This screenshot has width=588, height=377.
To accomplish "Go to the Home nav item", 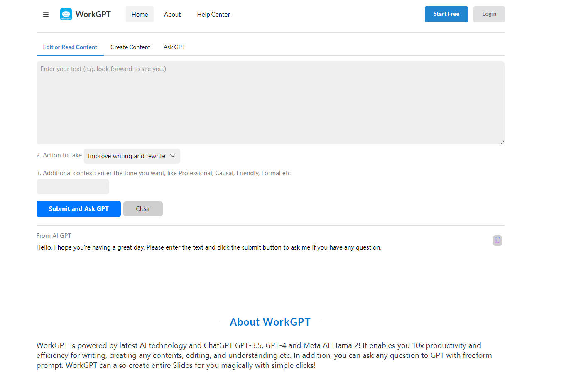I will point(140,15).
